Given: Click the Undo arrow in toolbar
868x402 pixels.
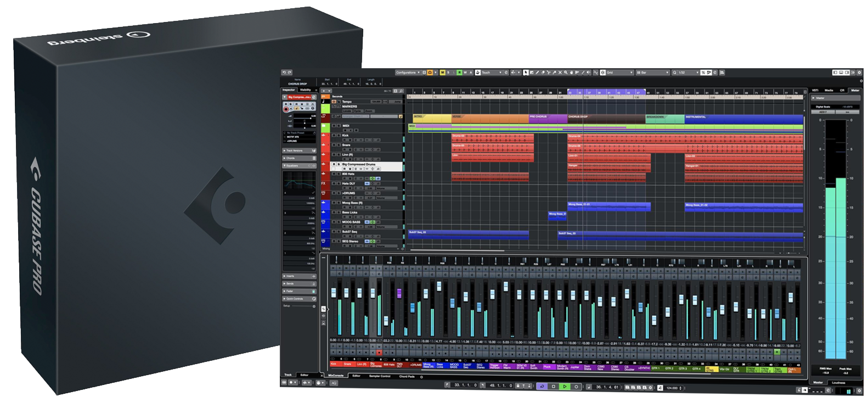Looking at the screenshot, I should coord(284,72).
